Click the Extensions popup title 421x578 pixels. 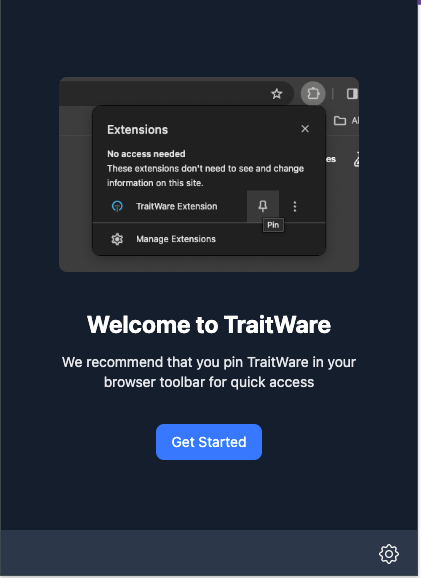coord(138,130)
